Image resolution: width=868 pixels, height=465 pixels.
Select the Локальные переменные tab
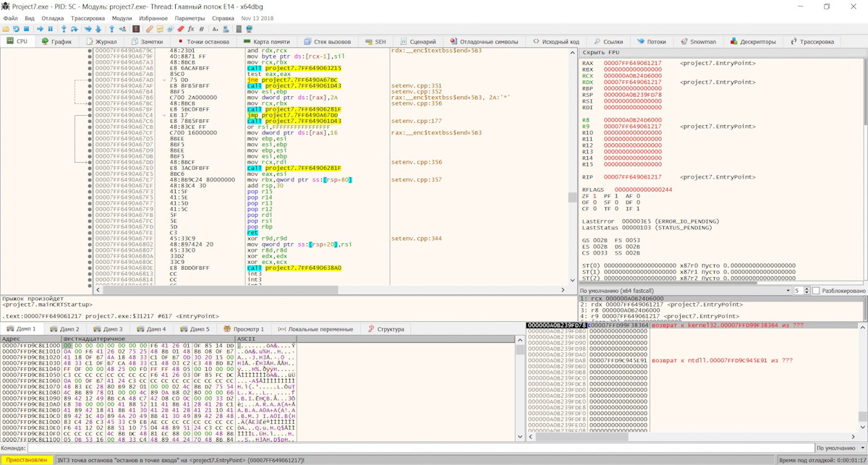pyautogui.click(x=315, y=329)
